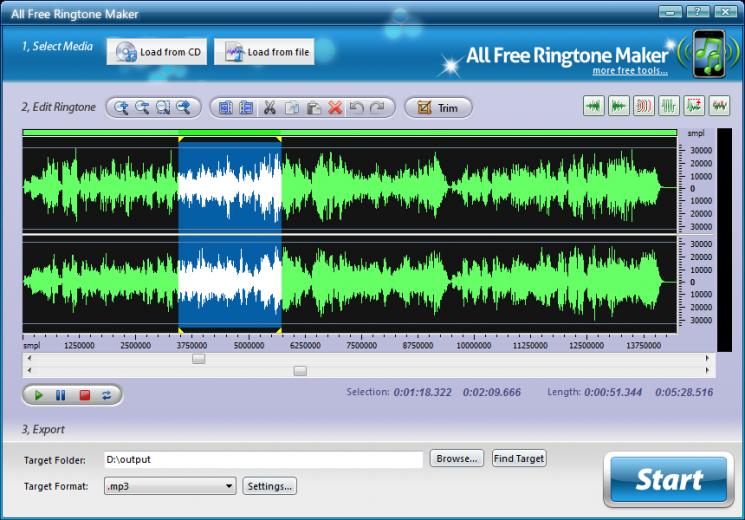The height and width of the screenshot is (520, 745).
Task: Click the Load from file button
Action: 264,52
